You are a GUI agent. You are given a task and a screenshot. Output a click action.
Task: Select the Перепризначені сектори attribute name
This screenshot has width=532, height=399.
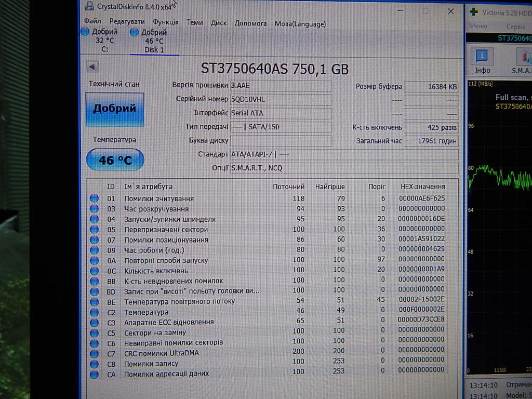pos(166,230)
